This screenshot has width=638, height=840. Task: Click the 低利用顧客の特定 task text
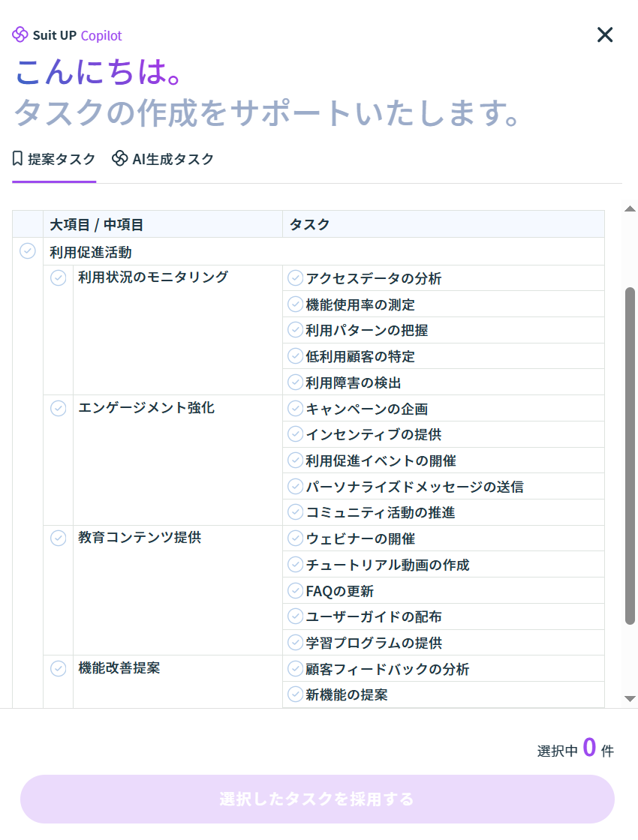(x=360, y=356)
